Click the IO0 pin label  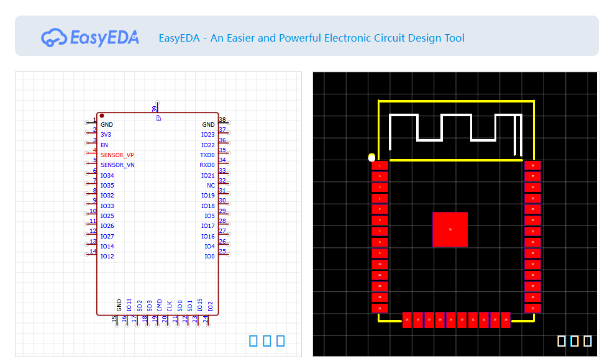coord(210,257)
